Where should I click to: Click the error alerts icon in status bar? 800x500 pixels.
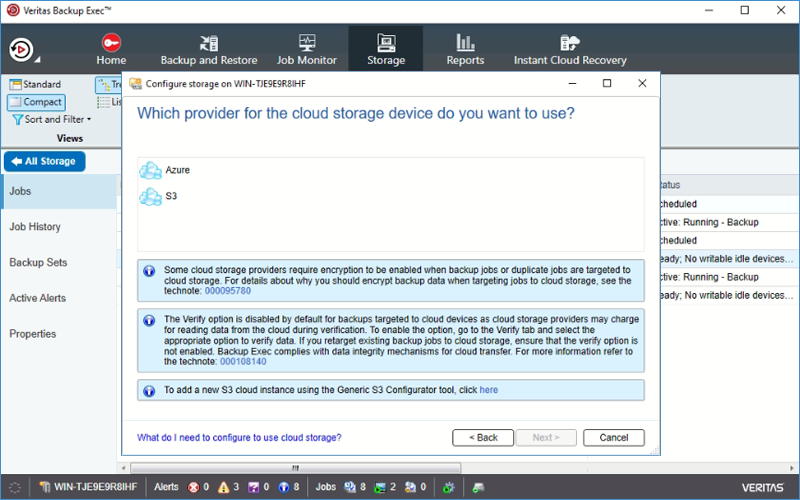(193, 487)
